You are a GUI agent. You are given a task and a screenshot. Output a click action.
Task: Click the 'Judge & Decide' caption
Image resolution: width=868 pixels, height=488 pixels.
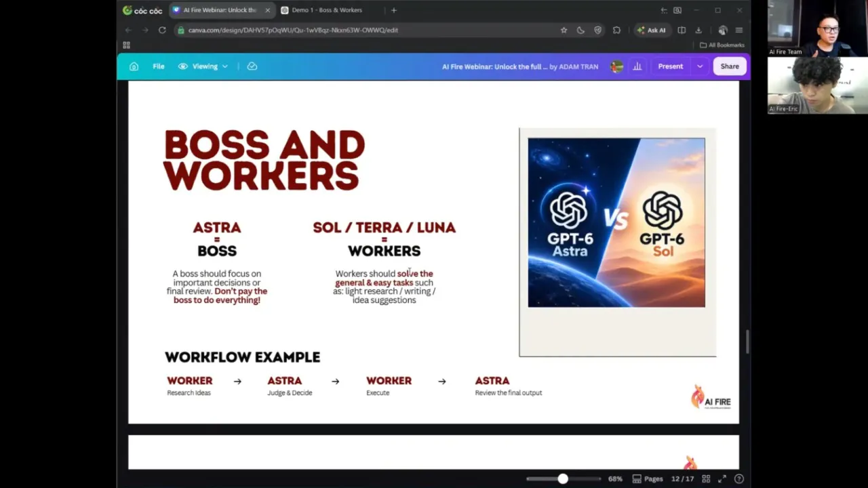point(290,393)
